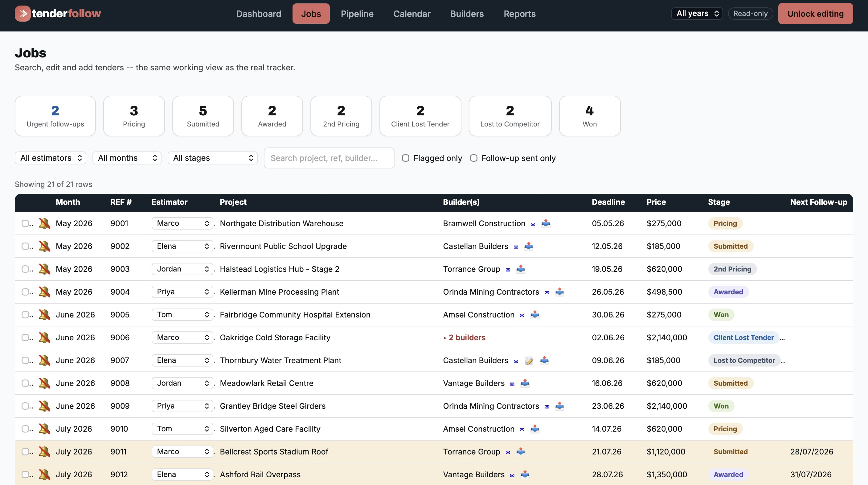Click outbox tray icon next to Bramwell Construction
Image resolution: width=868 pixels, height=485 pixels.
546,223
